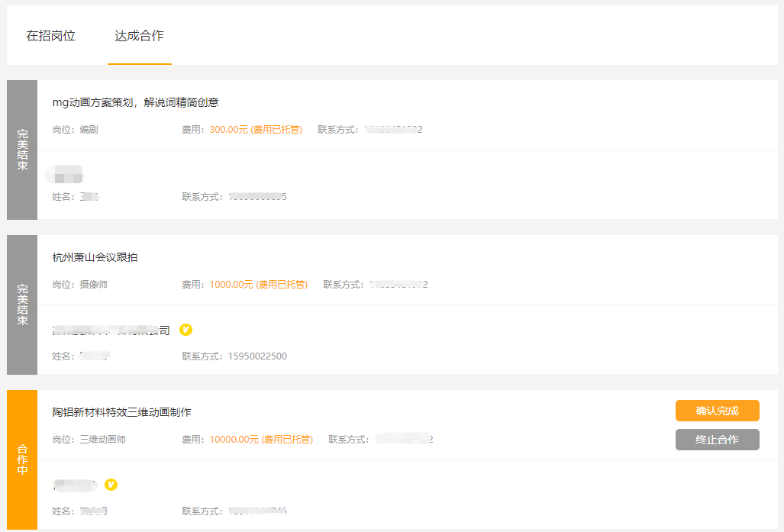Click the second 完美结束 status label
The height and width of the screenshot is (532, 784).
coord(22,305)
